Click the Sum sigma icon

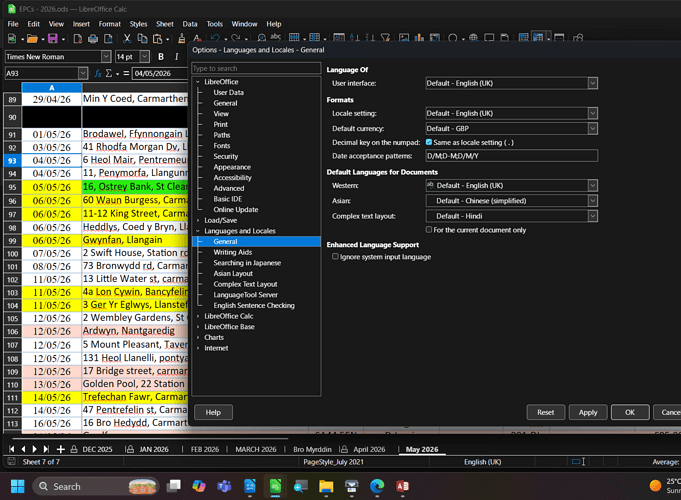click(109, 73)
